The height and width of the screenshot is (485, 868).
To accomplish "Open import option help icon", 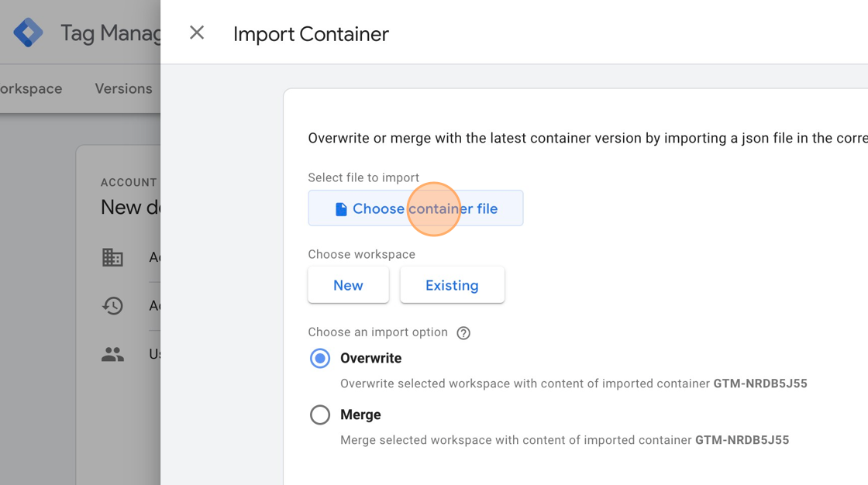I will tap(463, 332).
